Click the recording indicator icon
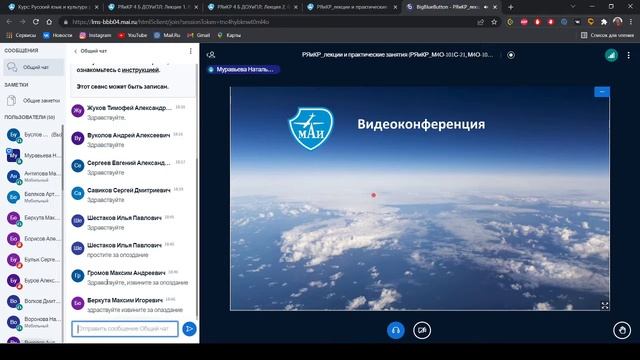The image size is (640, 360). pos(511,55)
